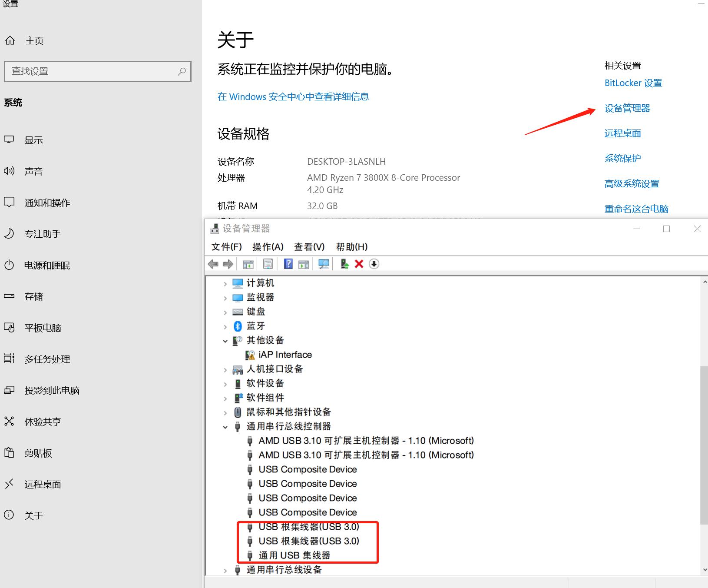Image resolution: width=708 pixels, height=588 pixels.
Task: Open the Sound settings in the sidebar
Action: (x=34, y=171)
